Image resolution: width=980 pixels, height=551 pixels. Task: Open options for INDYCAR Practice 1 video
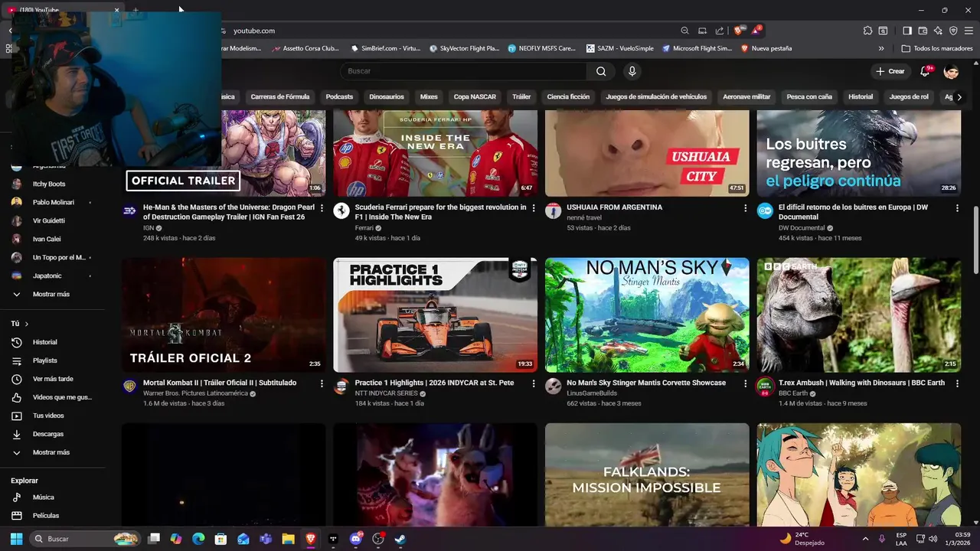(534, 383)
